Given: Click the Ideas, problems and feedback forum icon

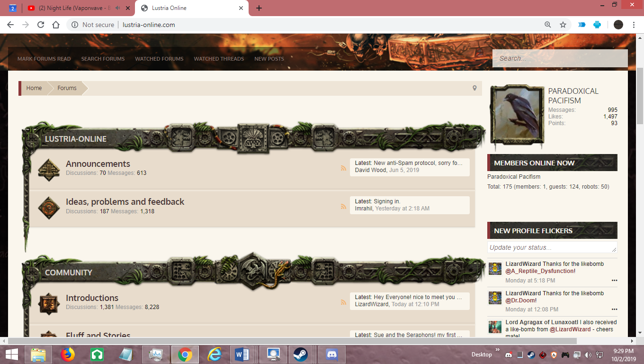Looking at the screenshot, I should click(49, 207).
